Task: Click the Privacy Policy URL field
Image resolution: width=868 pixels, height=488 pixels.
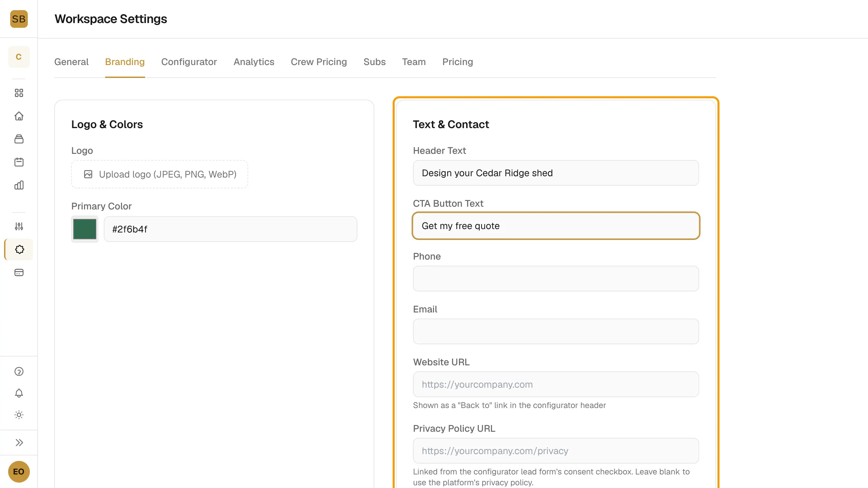Action: (x=556, y=451)
